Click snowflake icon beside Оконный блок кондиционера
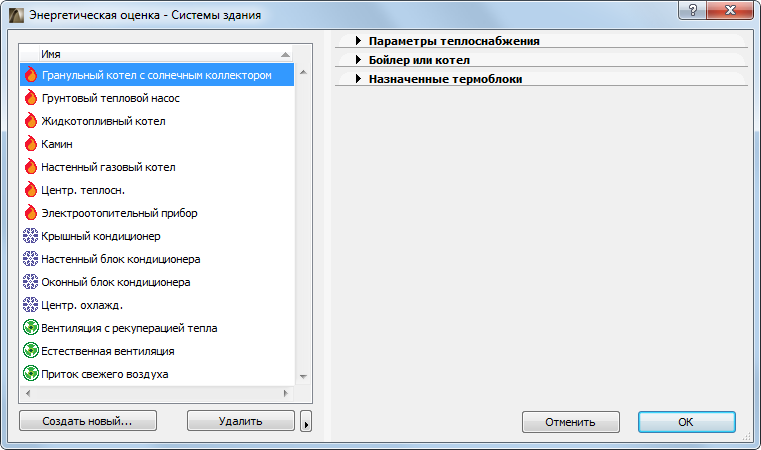Viewport: 761px width, 450px height. [31, 282]
